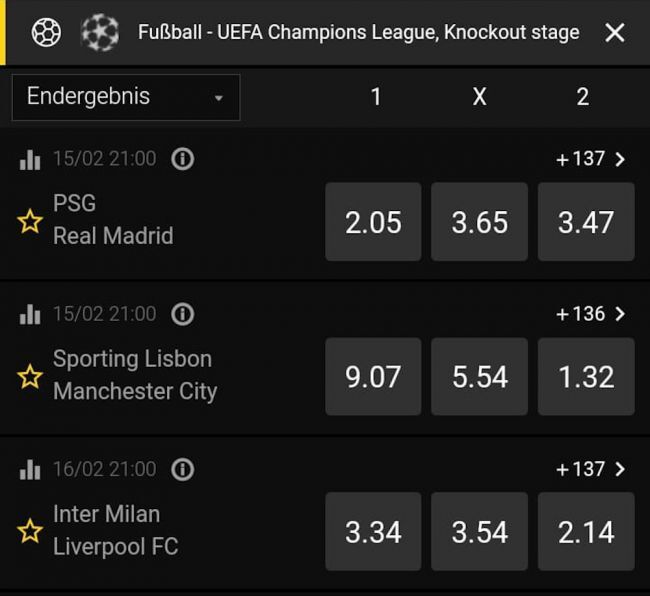Select Manchester City win odds 1.32
This screenshot has width=650, height=596.
click(x=586, y=377)
